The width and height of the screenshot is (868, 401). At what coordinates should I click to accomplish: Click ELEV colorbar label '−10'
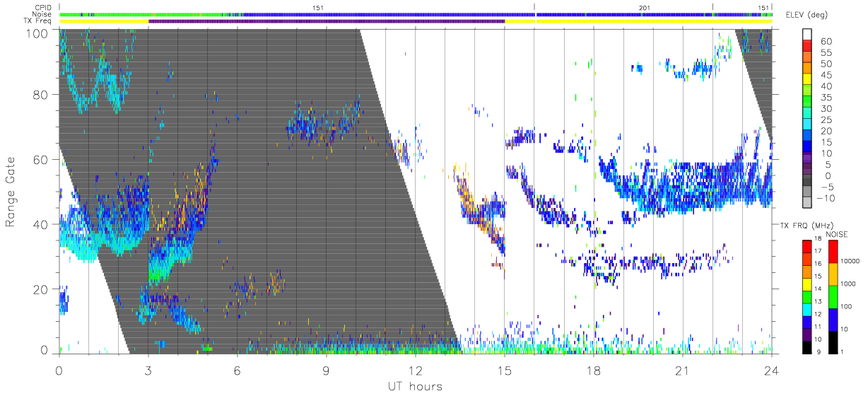point(824,198)
